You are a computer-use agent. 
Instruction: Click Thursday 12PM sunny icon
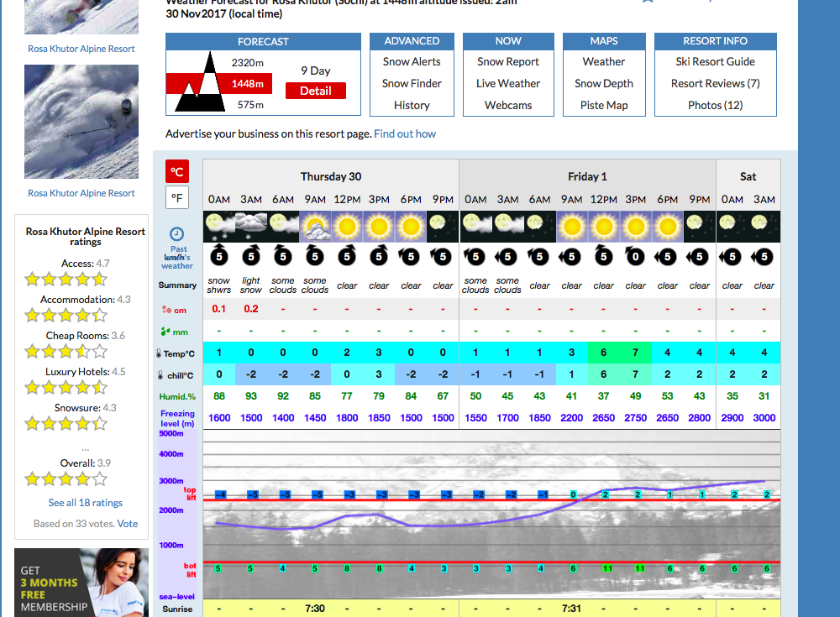pyautogui.click(x=347, y=227)
